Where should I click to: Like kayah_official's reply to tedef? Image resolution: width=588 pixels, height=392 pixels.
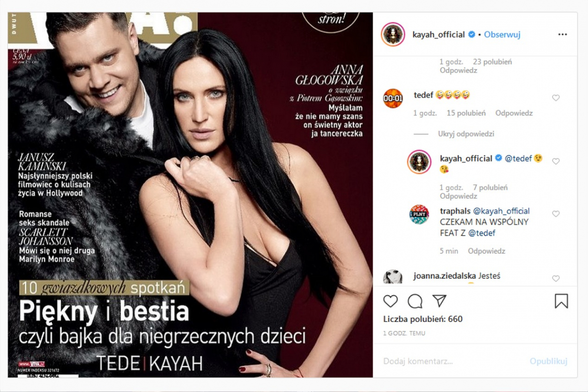tap(556, 161)
